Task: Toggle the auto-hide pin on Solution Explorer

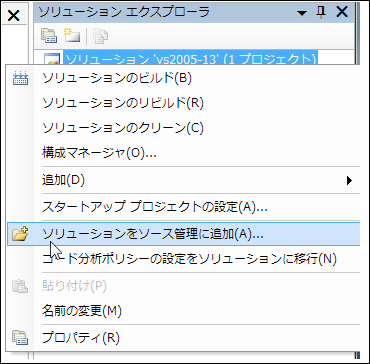Action: [321, 12]
